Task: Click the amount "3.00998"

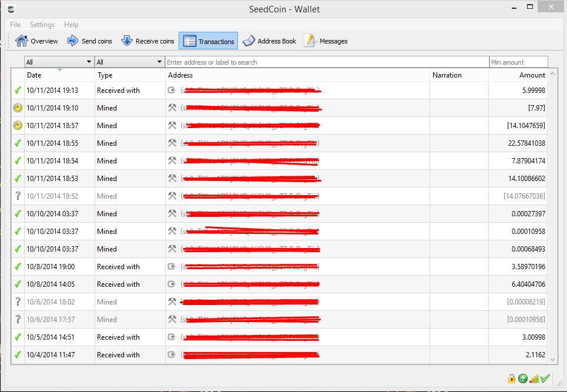Action: pos(534,337)
